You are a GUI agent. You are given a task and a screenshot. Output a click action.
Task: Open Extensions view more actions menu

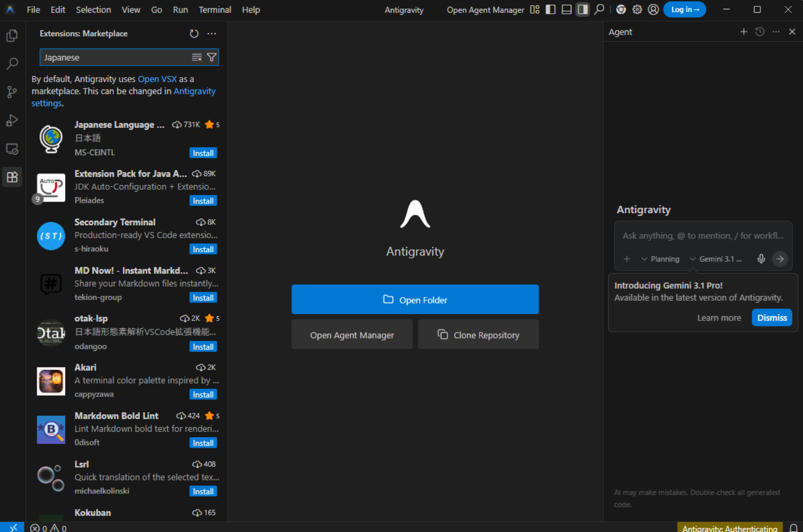(x=212, y=33)
